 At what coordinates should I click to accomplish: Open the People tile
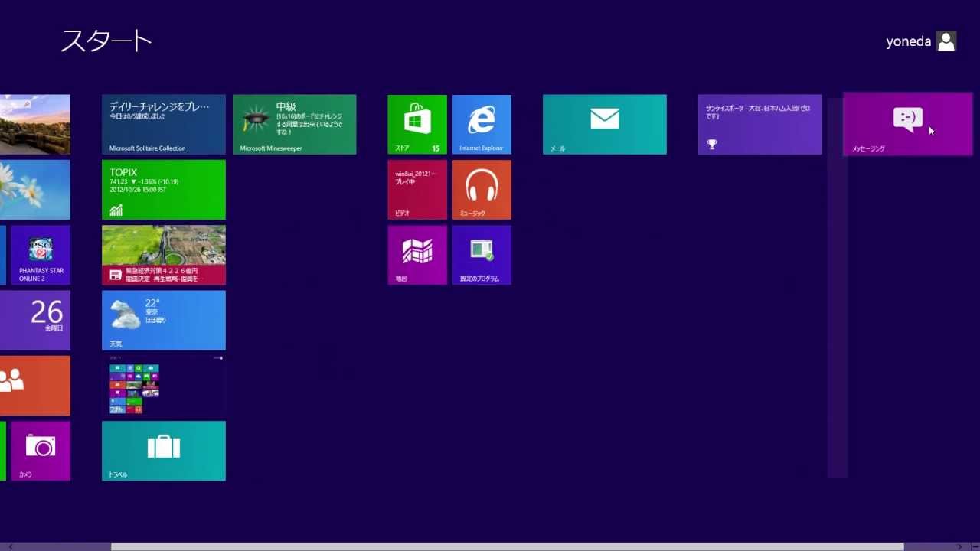(x=34, y=385)
